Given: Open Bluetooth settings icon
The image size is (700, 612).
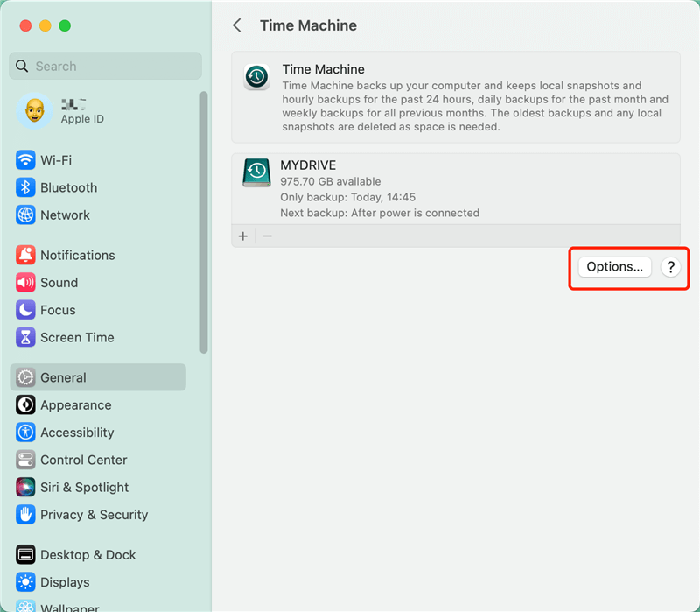Looking at the screenshot, I should pyautogui.click(x=25, y=187).
